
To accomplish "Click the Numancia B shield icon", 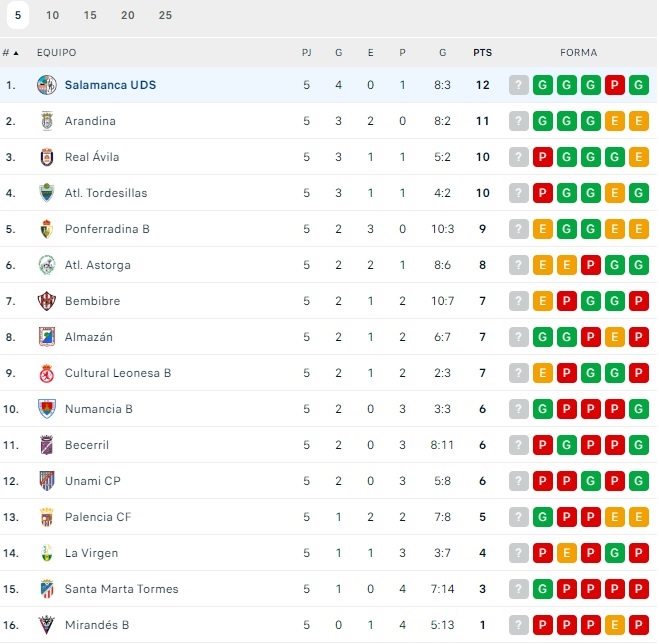I will coord(46,409).
